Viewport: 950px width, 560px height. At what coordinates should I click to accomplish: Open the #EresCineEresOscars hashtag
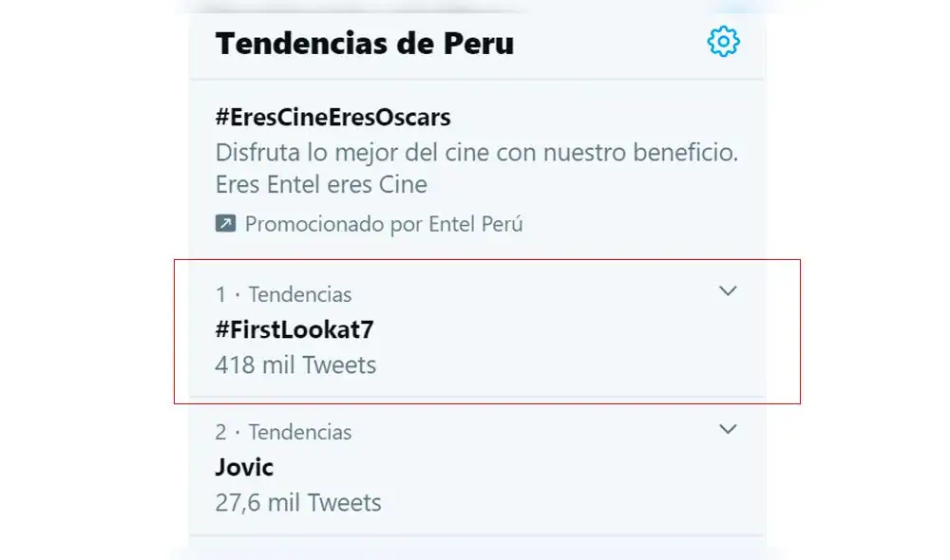pyautogui.click(x=332, y=117)
